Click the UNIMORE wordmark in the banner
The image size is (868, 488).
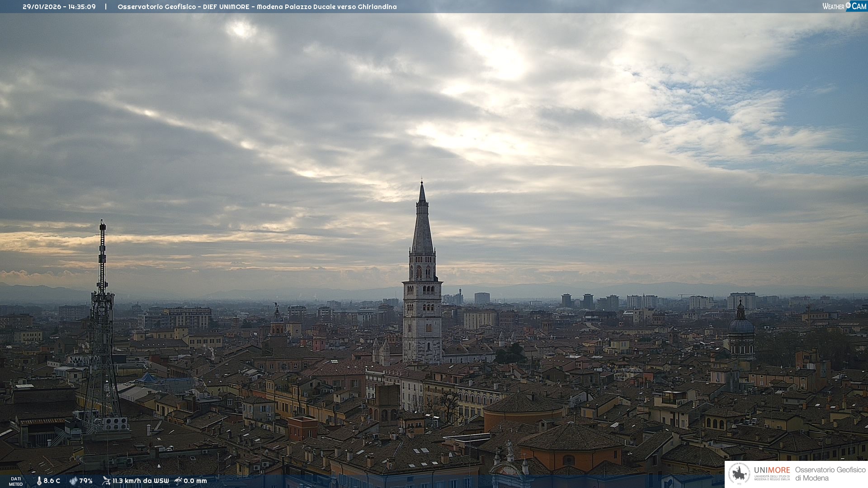pos(772,470)
